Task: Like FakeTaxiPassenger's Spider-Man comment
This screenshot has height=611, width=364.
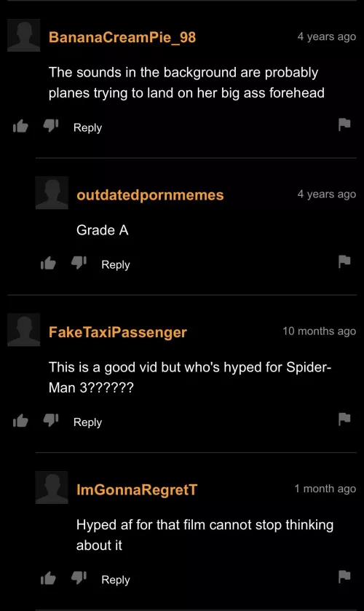Action: (x=20, y=421)
